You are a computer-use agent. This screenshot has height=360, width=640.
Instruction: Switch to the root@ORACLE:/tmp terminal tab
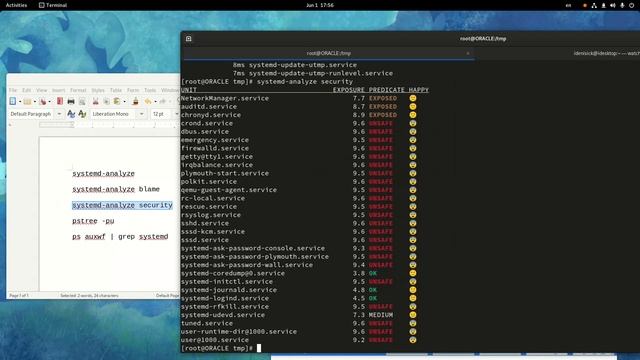(x=329, y=53)
